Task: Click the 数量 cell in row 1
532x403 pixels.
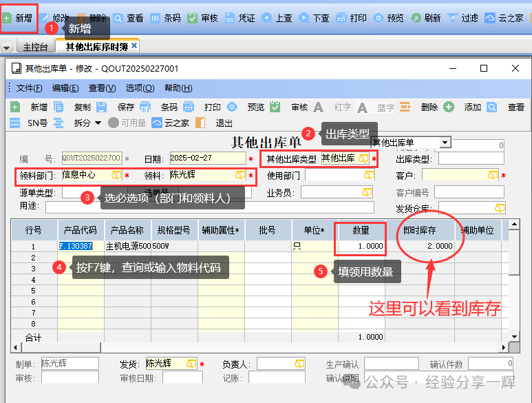Action: [361, 246]
